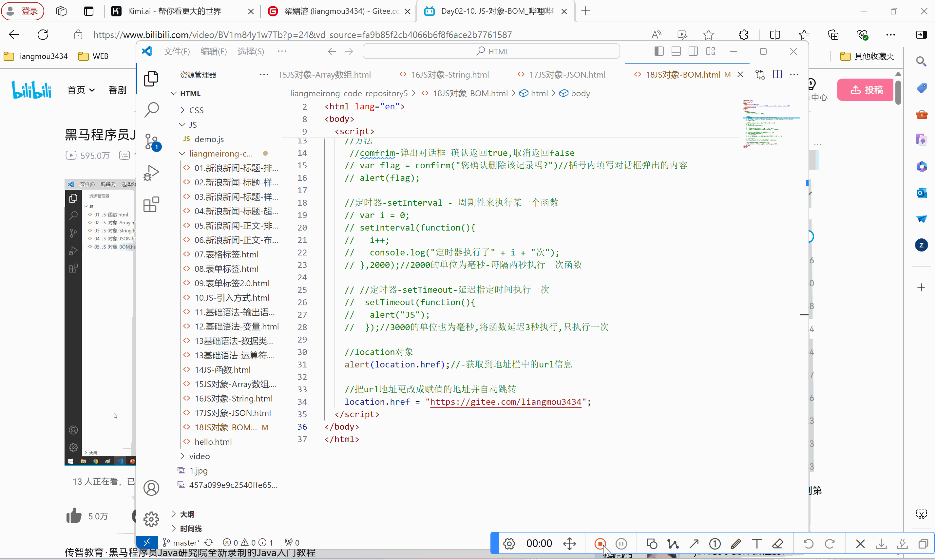Open the 文件(F) menu

[x=176, y=51]
